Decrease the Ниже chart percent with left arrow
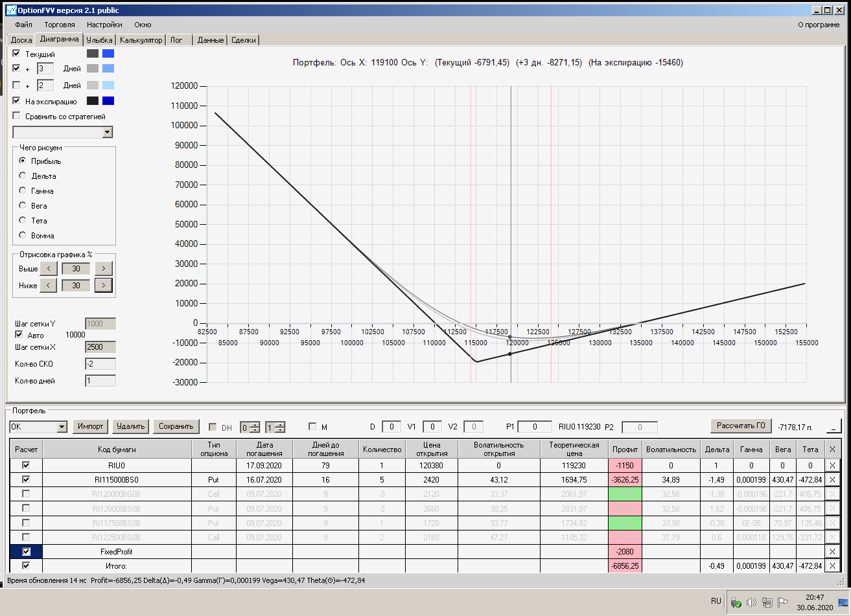 tap(49, 285)
